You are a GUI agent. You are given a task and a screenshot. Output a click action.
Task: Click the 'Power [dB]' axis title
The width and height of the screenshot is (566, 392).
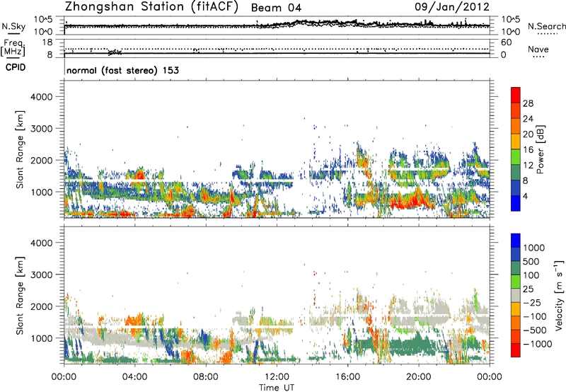540,149
